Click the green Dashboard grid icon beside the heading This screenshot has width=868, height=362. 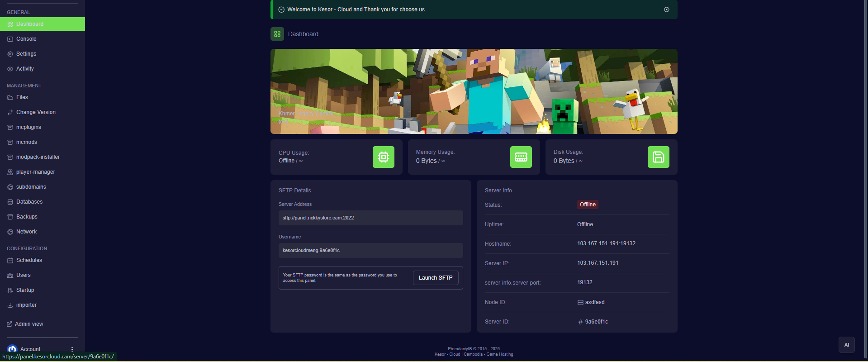coord(277,34)
